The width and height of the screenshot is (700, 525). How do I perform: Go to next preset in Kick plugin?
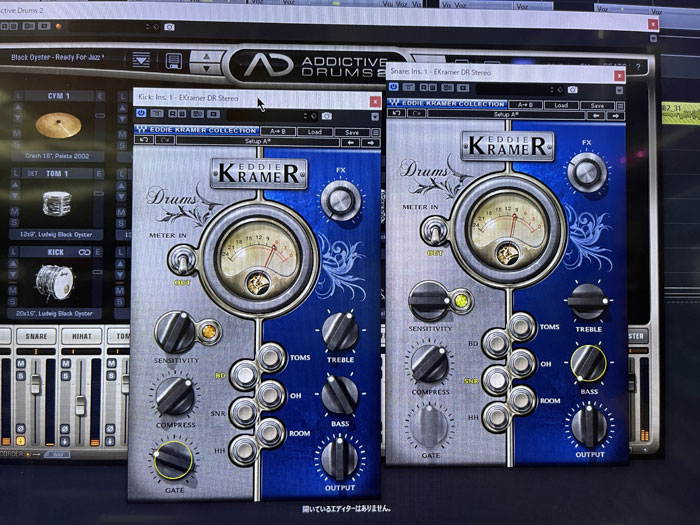(371, 143)
